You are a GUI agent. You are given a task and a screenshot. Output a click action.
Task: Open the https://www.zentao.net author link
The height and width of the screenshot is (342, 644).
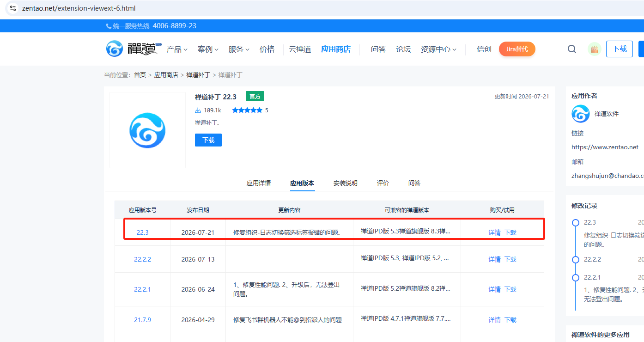click(x=605, y=147)
